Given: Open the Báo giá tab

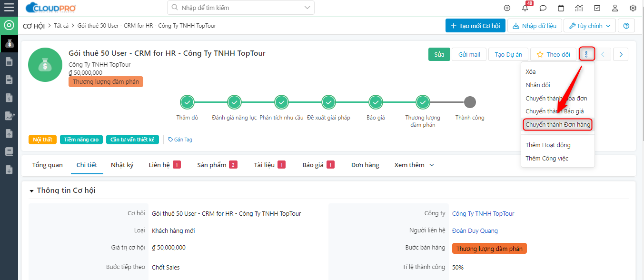Looking at the screenshot, I should click(x=318, y=165).
